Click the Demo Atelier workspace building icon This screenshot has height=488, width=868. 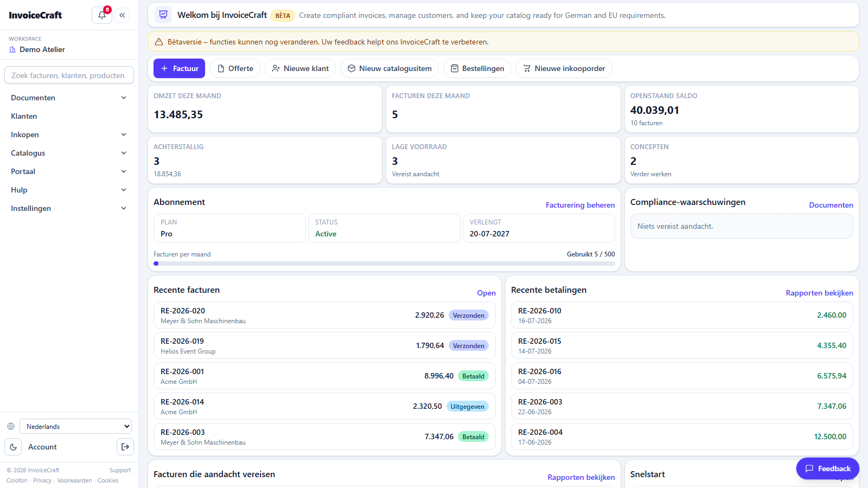(12, 49)
